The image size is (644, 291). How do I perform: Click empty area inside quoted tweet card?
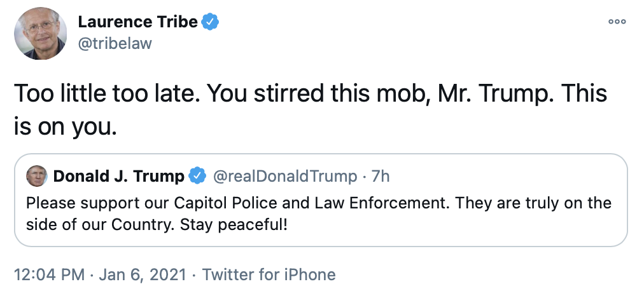point(477,230)
